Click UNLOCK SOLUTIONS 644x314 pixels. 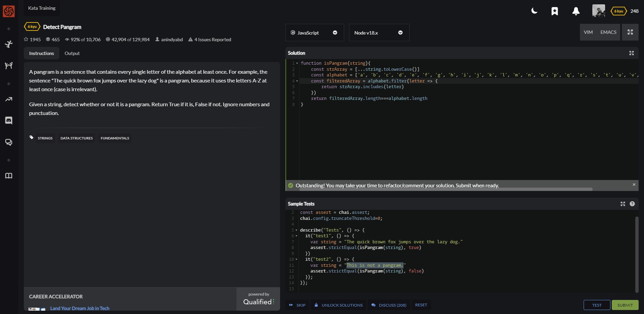tap(339, 305)
